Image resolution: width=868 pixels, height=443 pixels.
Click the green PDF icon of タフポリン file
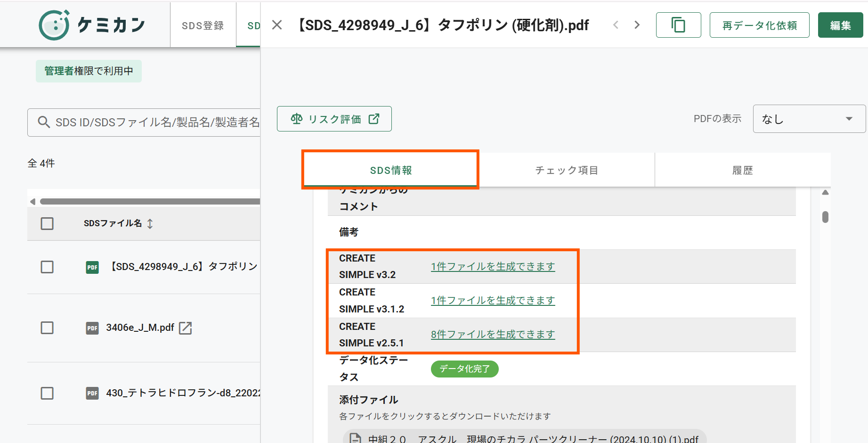pos(92,267)
